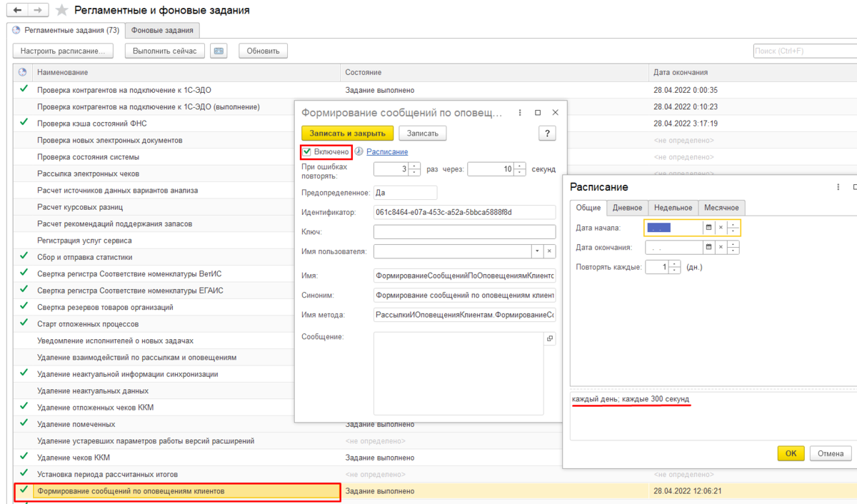Switch to Фоновые задания tab
Viewport: 857px width, 504px height.
pos(162,30)
